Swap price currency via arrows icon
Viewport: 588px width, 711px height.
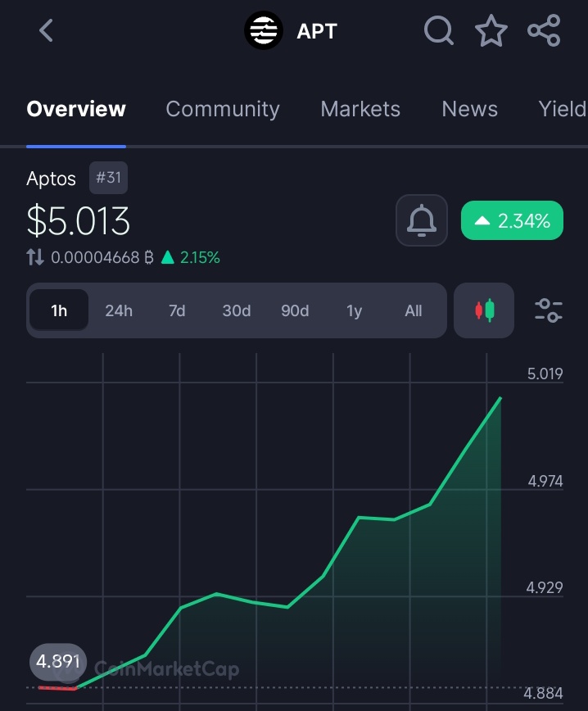coord(35,257)
